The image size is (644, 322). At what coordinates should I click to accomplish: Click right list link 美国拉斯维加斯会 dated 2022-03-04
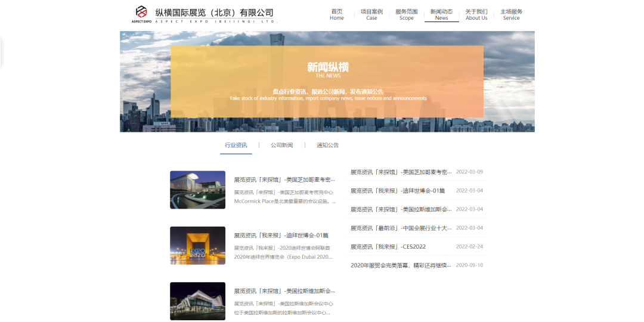(401, 209)
